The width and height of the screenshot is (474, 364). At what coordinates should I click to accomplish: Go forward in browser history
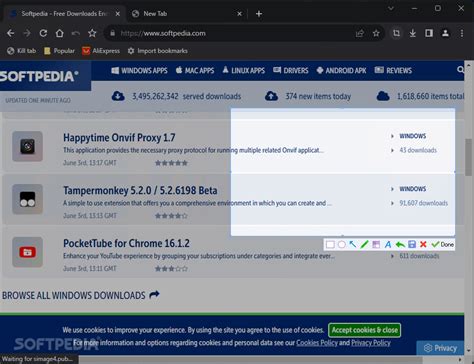[x=27, y=33]
